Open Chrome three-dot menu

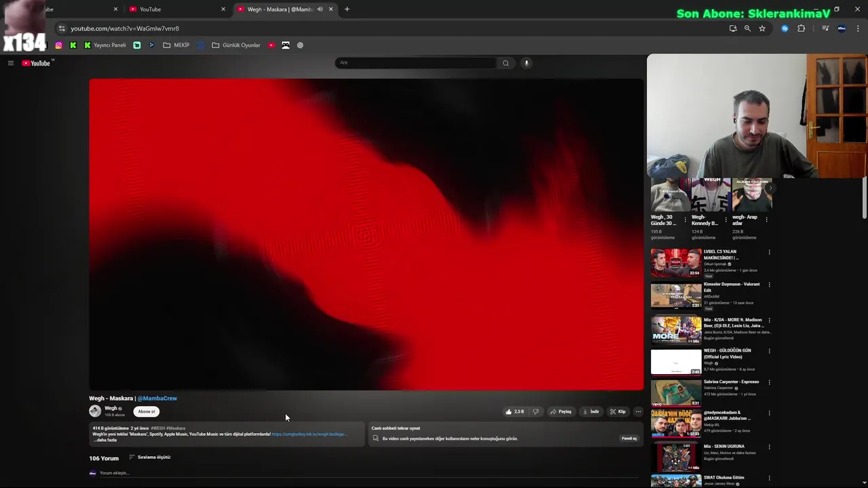(x=859, y=28)
